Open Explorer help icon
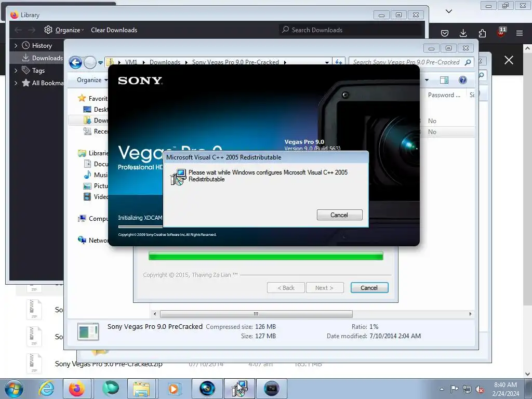 [463, 80]
